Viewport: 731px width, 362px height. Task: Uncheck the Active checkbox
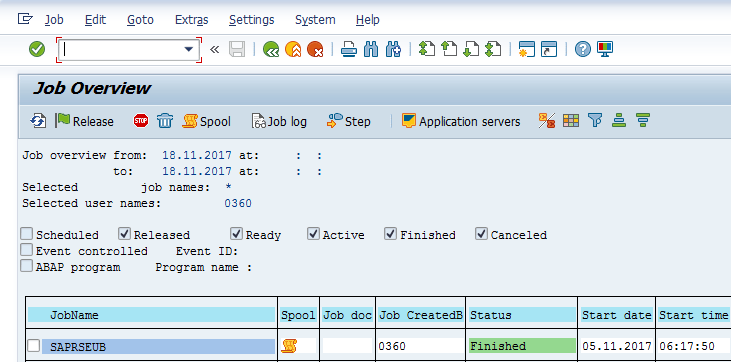(x=313, y=234)
